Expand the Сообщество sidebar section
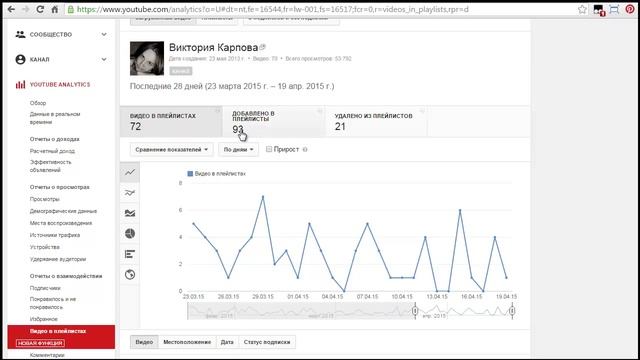 tap(104, 34)
